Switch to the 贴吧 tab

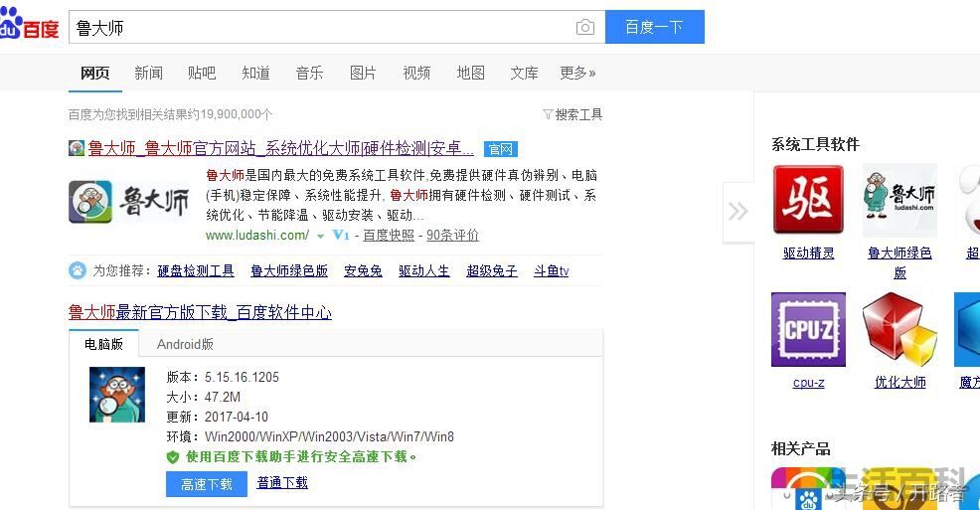point(202,74)
